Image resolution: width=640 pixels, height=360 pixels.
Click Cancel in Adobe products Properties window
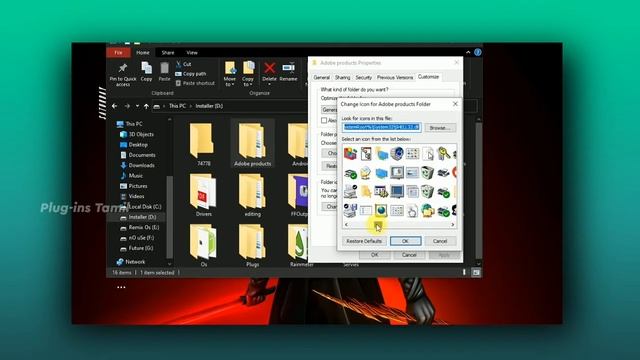pos(409,255)
